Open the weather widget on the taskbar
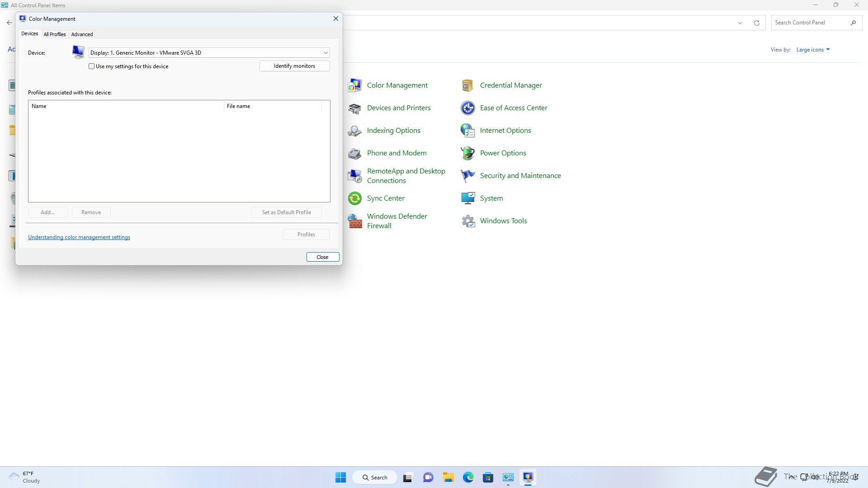 (25, 477)
